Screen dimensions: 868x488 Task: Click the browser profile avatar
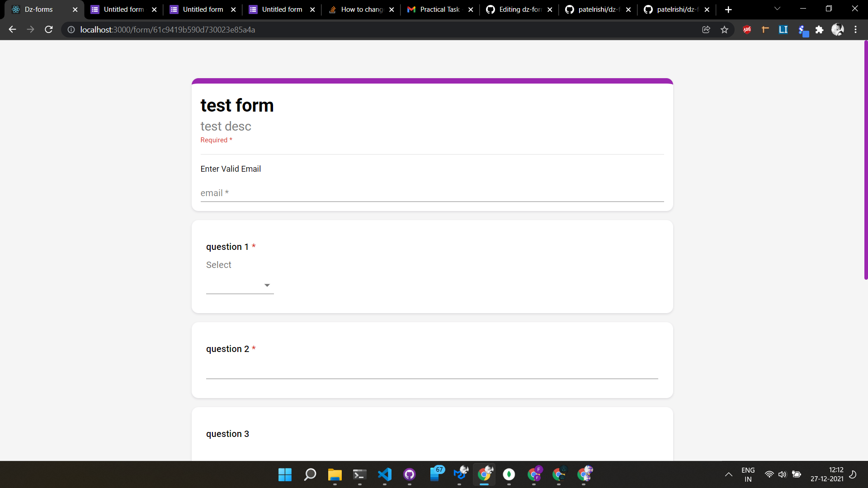point(838,29)
